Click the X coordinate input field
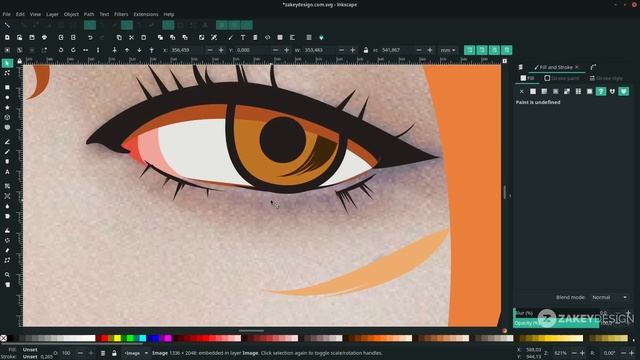 (187, 50)
